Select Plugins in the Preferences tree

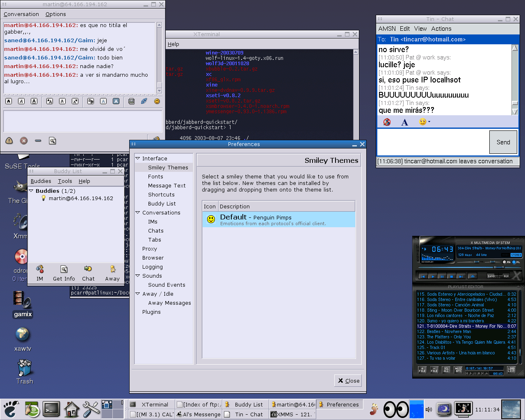click(x=151, y=312)
